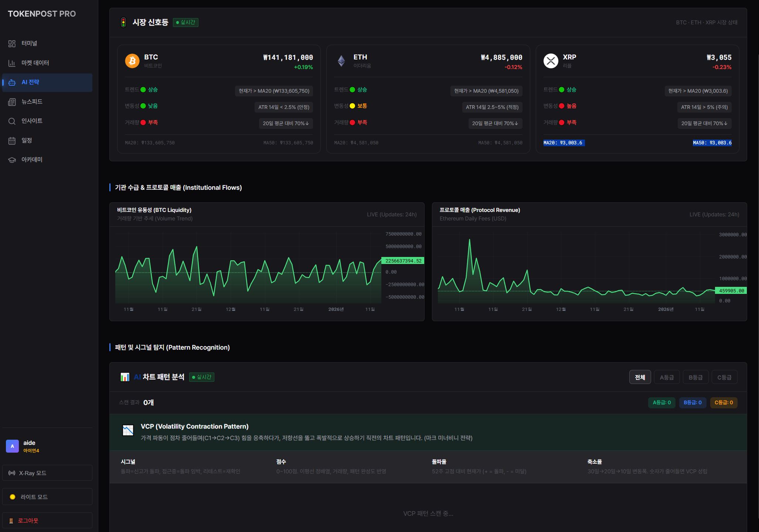Click the Academy graduation cap icon
This screenshot has width=759, height=532.
click(x=12, y=160)
